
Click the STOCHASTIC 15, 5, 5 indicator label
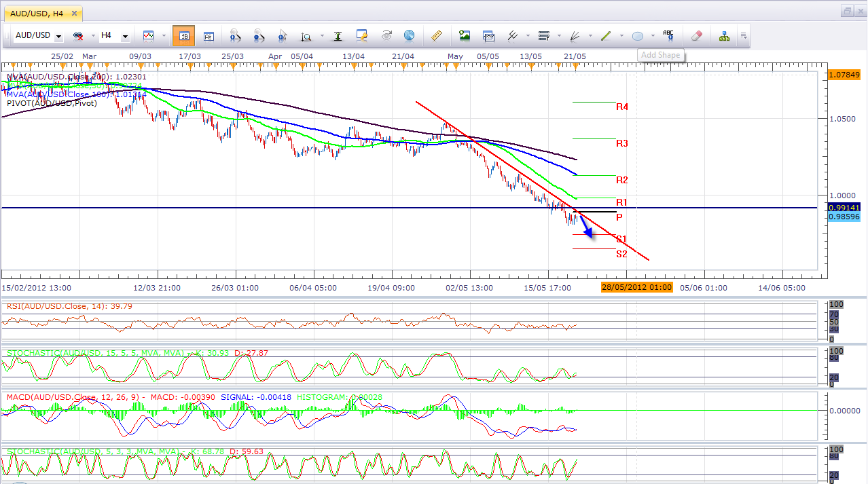tap(137, 353)
